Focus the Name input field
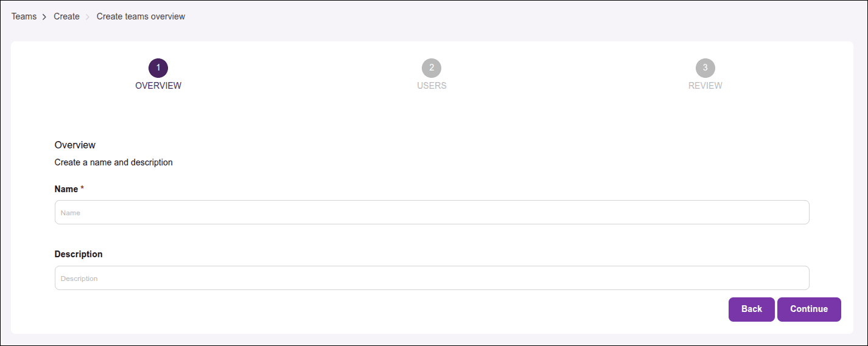The width and height of the screenshot is (868, 346). point(432,212)
